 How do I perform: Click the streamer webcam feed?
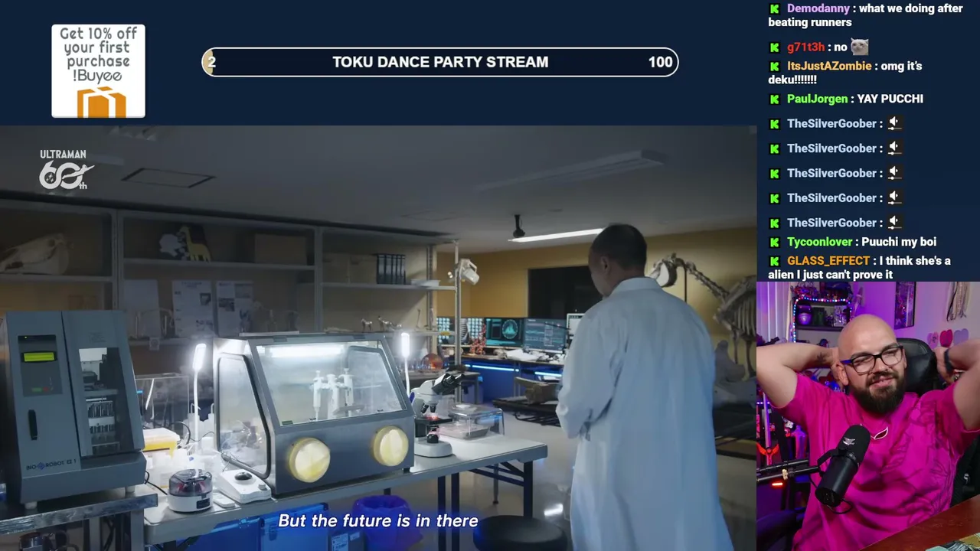click(868, 416)
